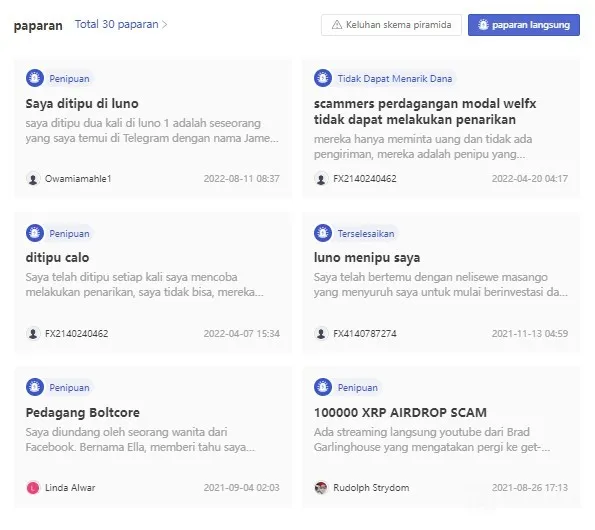Click the warning triangle icon beside Keluhan skema piramida

coord(337,25)
